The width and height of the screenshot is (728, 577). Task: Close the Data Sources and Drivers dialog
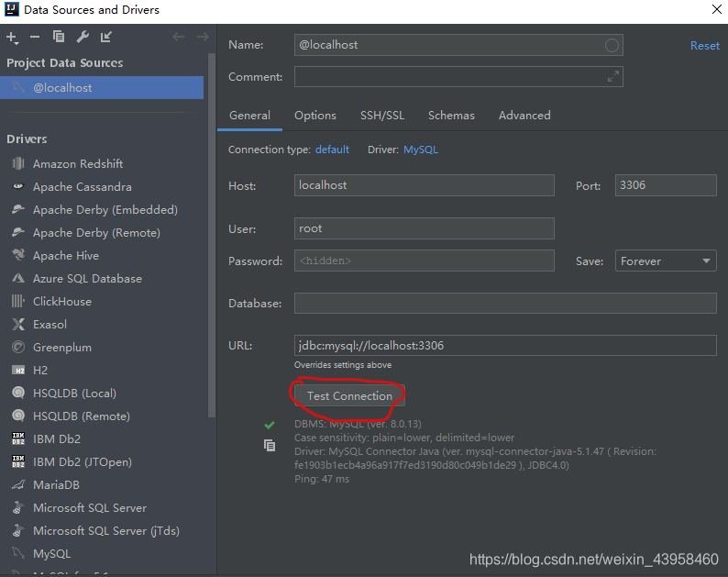716,9
